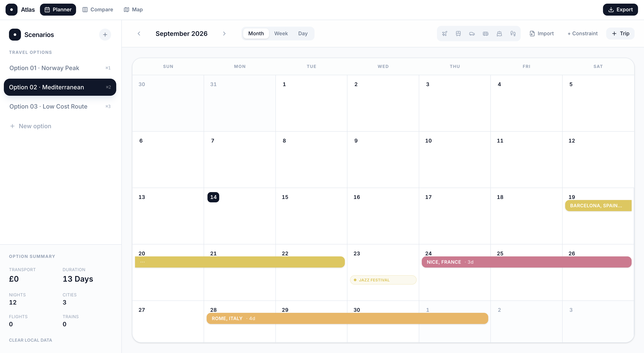Select Option 01 · Norway Peak
This screenshot has width=644, height=353.
60,68
